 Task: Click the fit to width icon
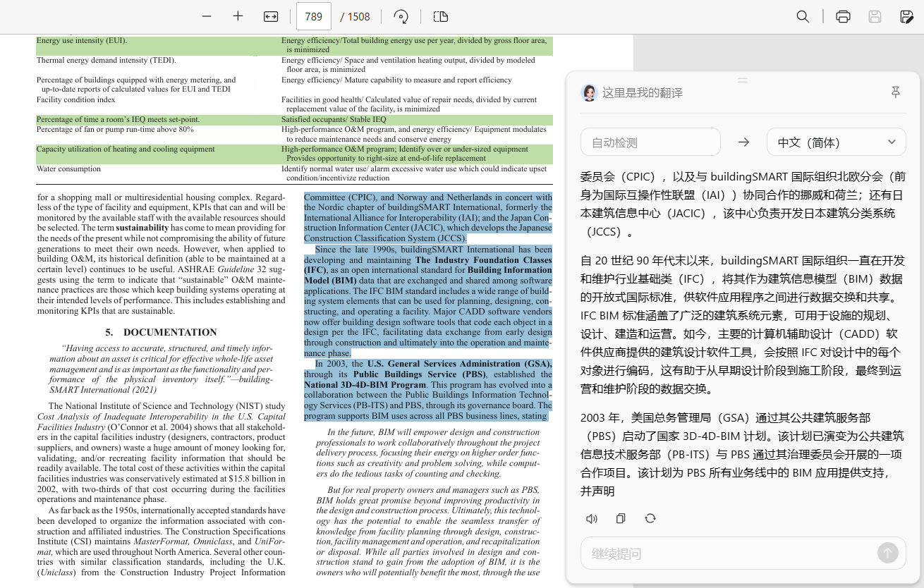(271, 16)
